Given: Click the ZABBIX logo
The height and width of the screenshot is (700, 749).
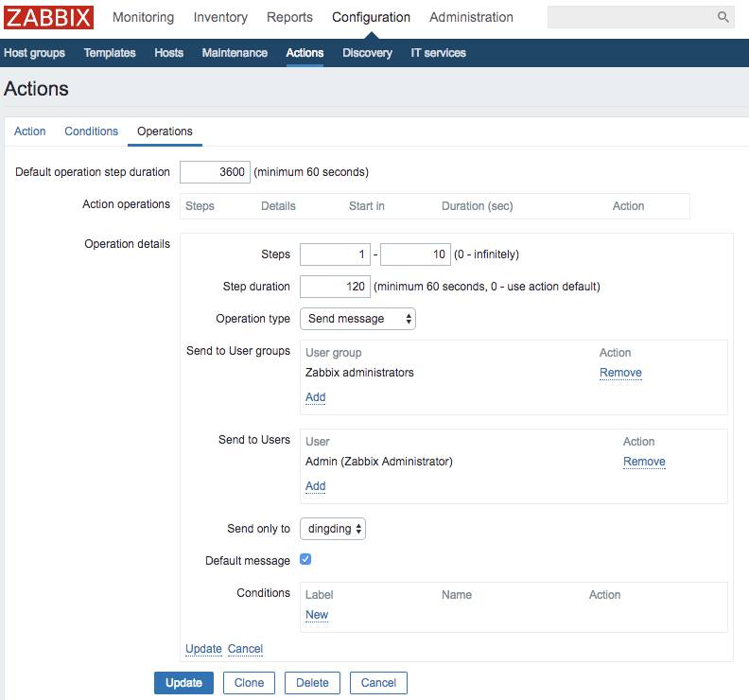Looking at the screenshot, I should pos(48,17).
